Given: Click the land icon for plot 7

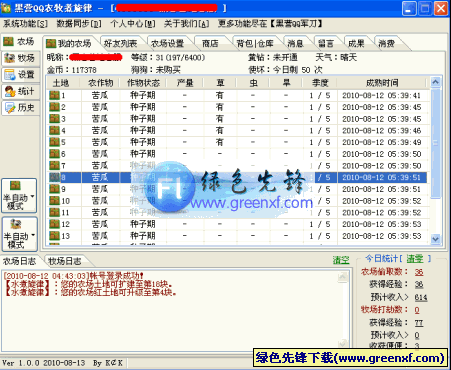Looking at the screenshot, I should click(x=54, y=165).
